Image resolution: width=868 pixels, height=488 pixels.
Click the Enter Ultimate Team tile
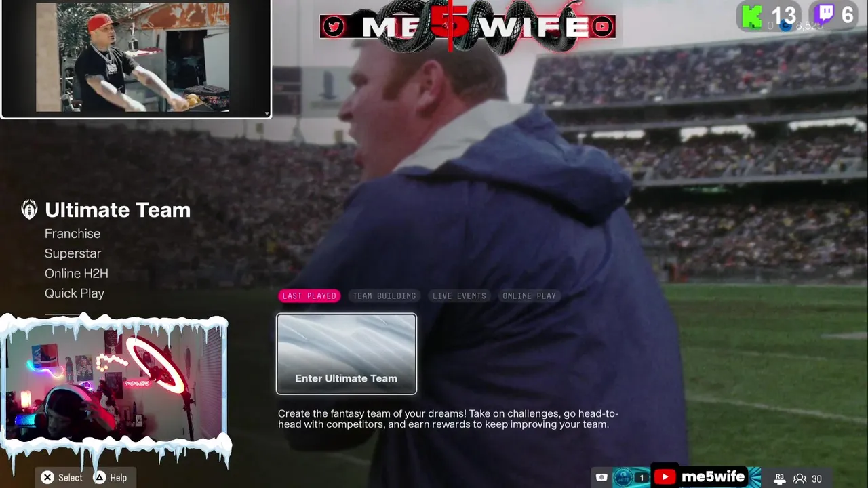[347, 354]
